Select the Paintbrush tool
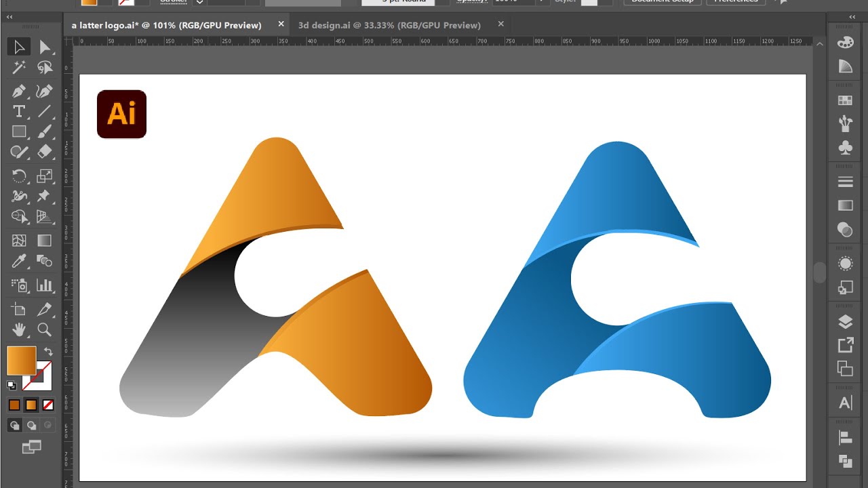The image size is (868, 488). (x=45, y=131)
